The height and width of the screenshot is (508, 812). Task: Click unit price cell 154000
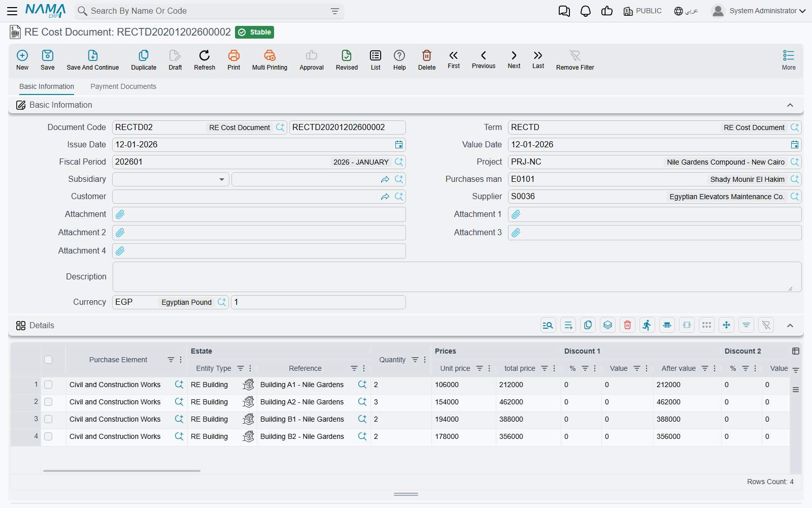tap(463, 402)
